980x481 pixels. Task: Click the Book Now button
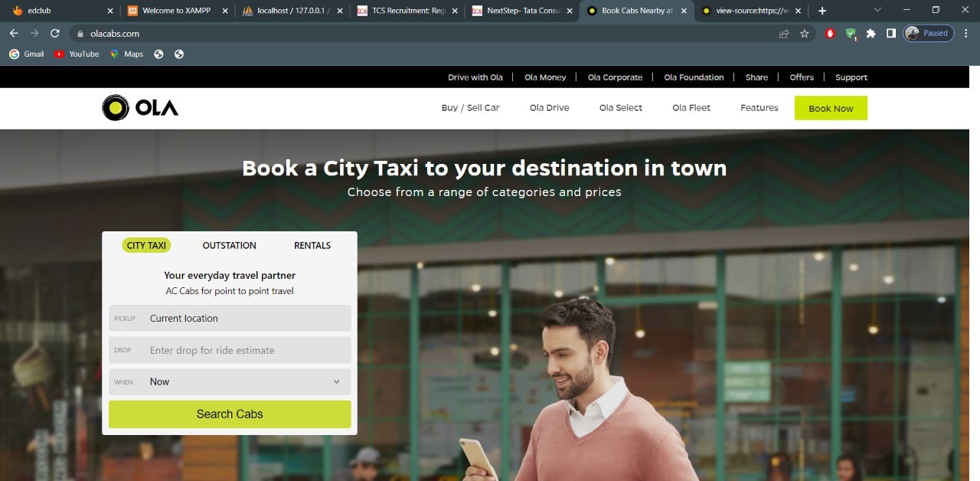point(831,108)
